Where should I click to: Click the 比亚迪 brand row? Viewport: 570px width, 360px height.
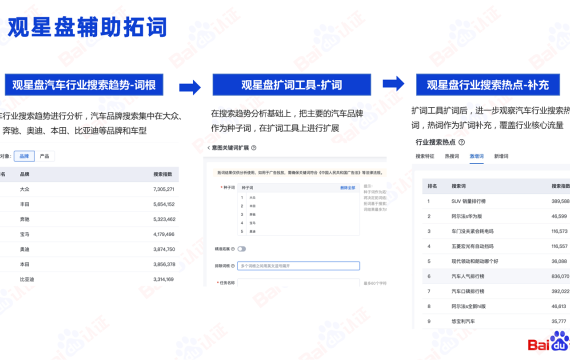click(89, 279)
